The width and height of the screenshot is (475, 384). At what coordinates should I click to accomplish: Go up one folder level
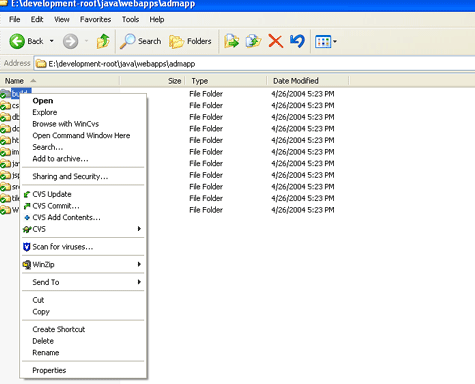103,41
